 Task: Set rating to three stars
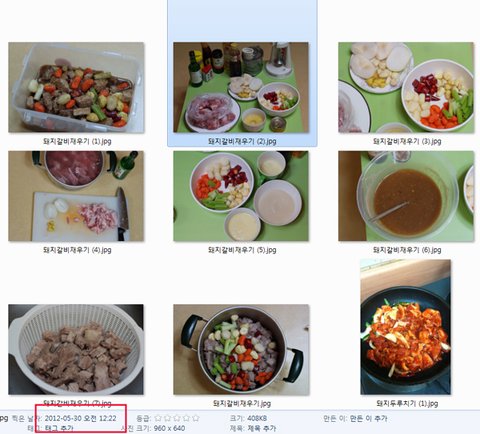tap(177, 418)
